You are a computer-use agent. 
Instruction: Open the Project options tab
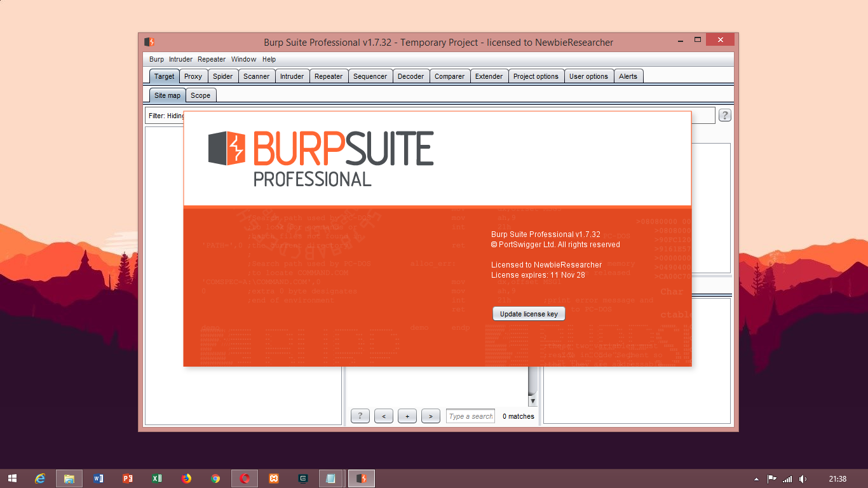(536, 76)
